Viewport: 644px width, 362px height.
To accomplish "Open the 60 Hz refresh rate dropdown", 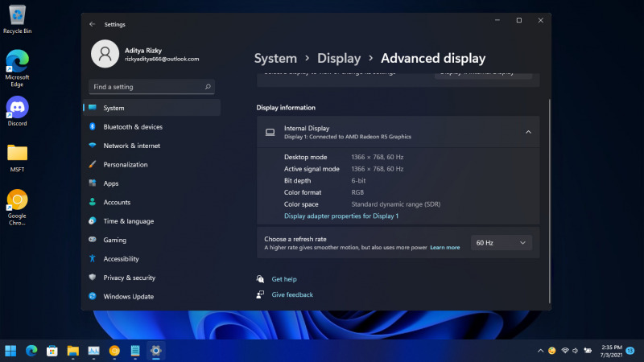I will point(501,243).
